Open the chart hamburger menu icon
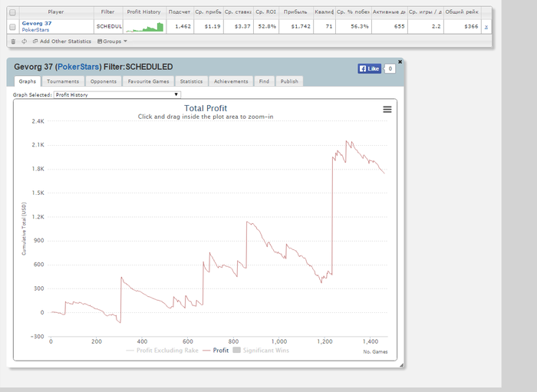The height and width of the screenshot is (392, 537). coord(387,109)
